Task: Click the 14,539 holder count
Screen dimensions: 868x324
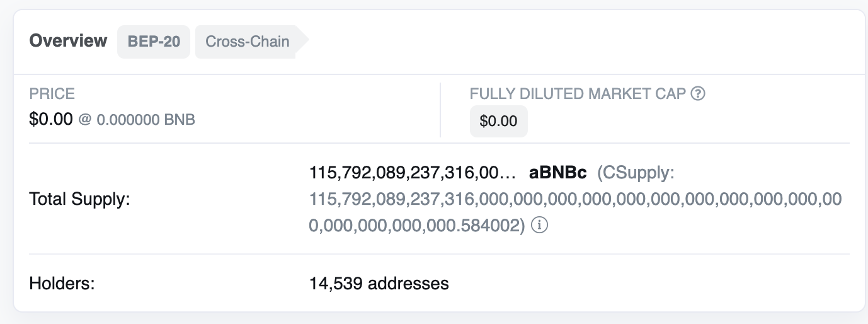Action: pyautogui.click(x=336, y=284)
